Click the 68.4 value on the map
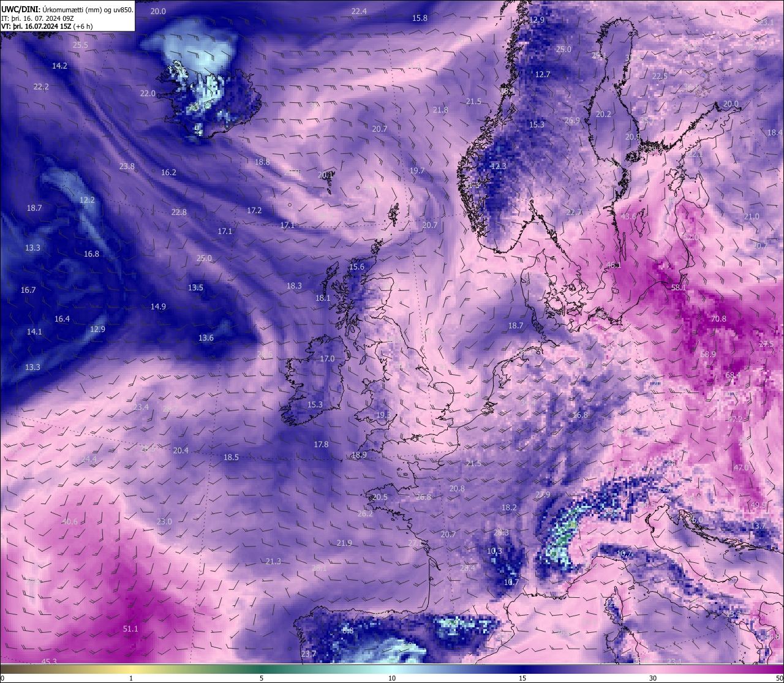Screen dimensions: 784x683 (x=733, y=375)
